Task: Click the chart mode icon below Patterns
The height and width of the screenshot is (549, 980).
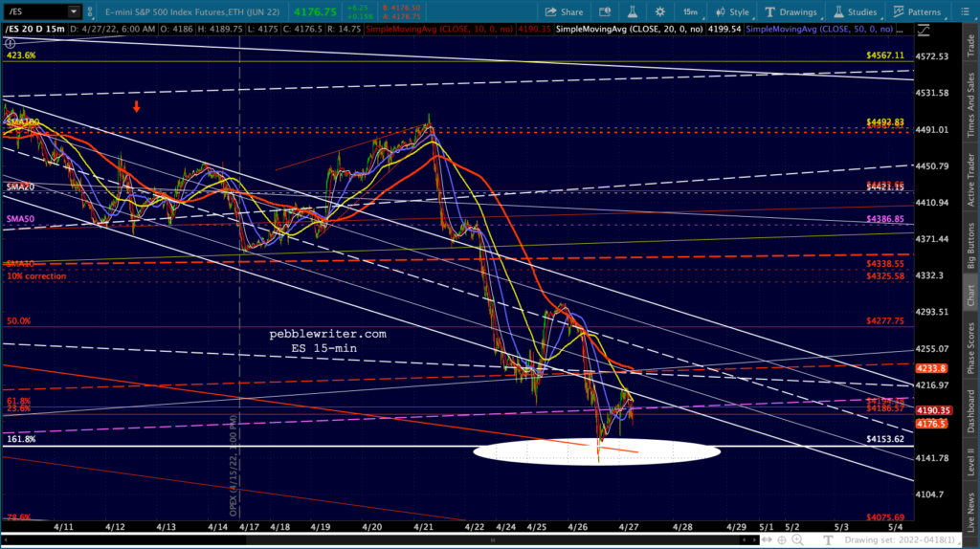Action: (924, 30)
